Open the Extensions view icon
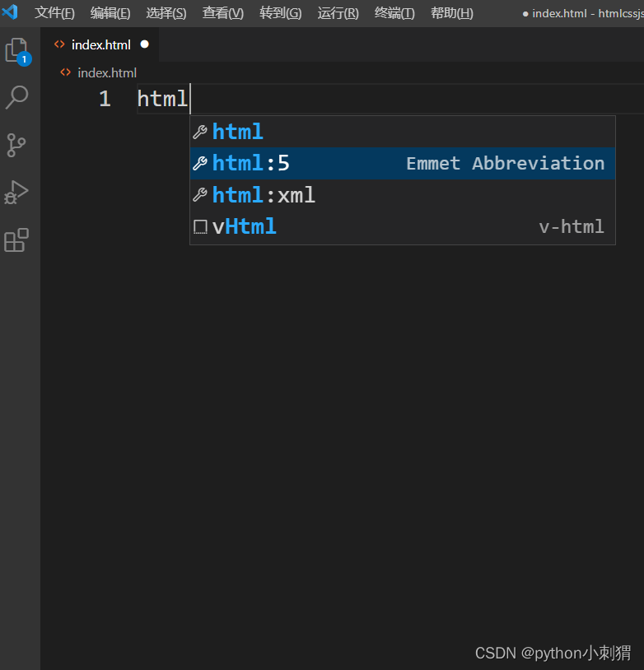Image resolution: width=644 pixels, height=670 pixels. [16, 240]
